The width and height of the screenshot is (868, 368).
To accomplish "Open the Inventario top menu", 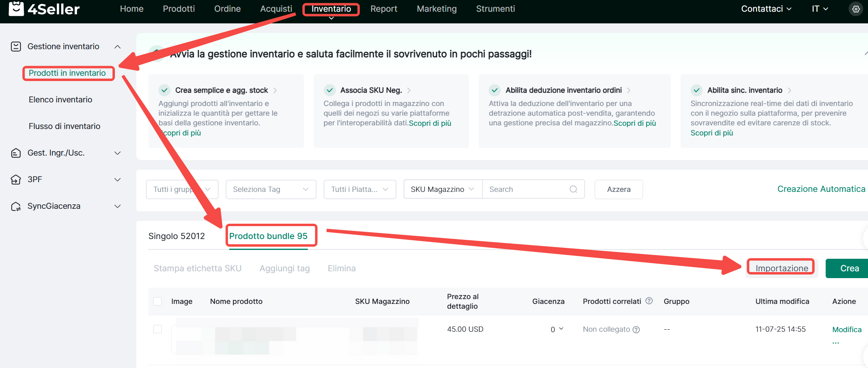I will click(331, 9).
